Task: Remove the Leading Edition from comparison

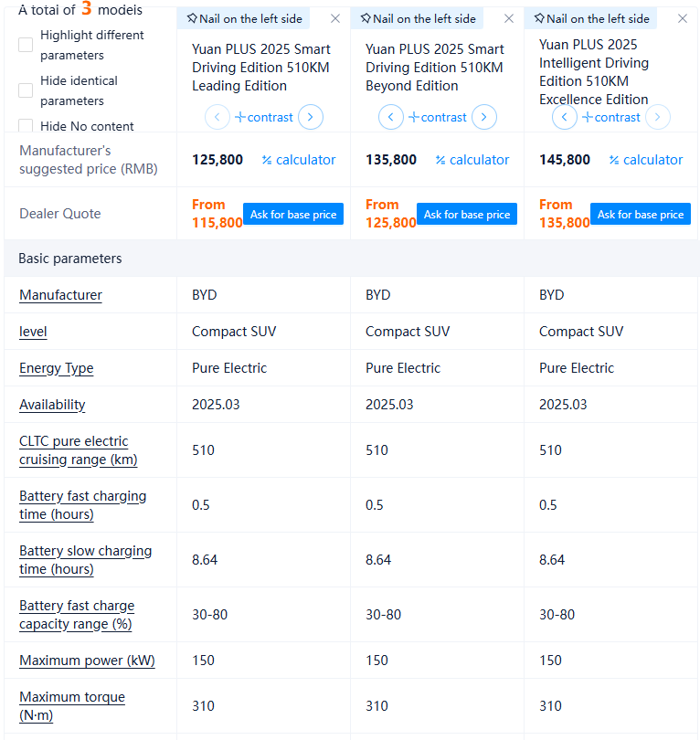Action: (x=335, y=18)
